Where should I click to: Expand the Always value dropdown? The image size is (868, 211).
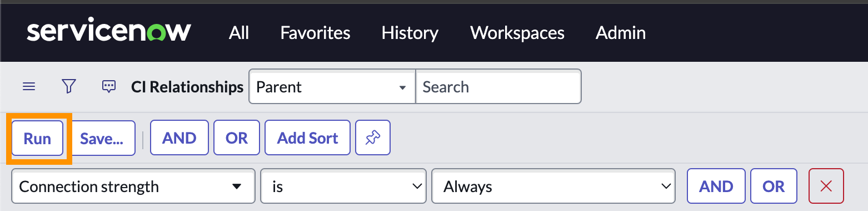(x=553, y=187)
